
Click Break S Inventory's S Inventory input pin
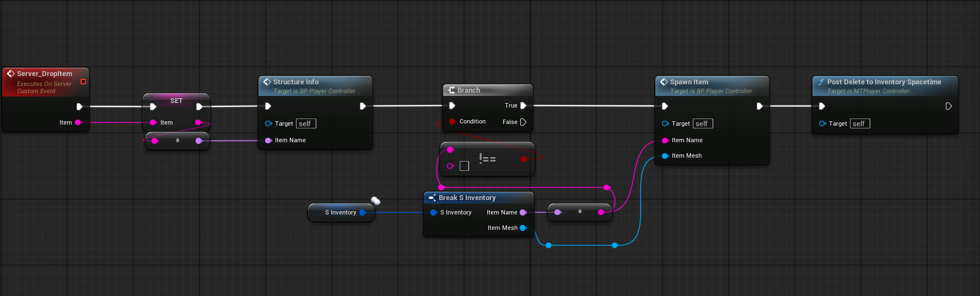coord(434,212)
